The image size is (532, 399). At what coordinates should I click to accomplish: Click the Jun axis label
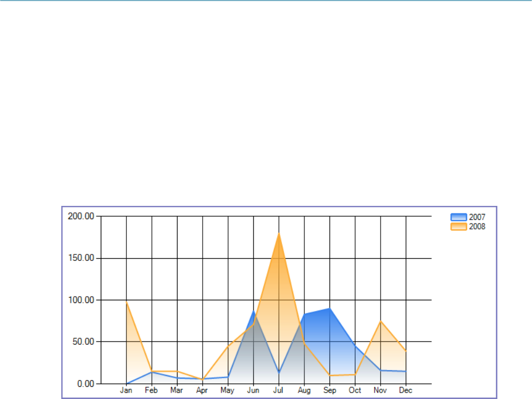point(253,390)
